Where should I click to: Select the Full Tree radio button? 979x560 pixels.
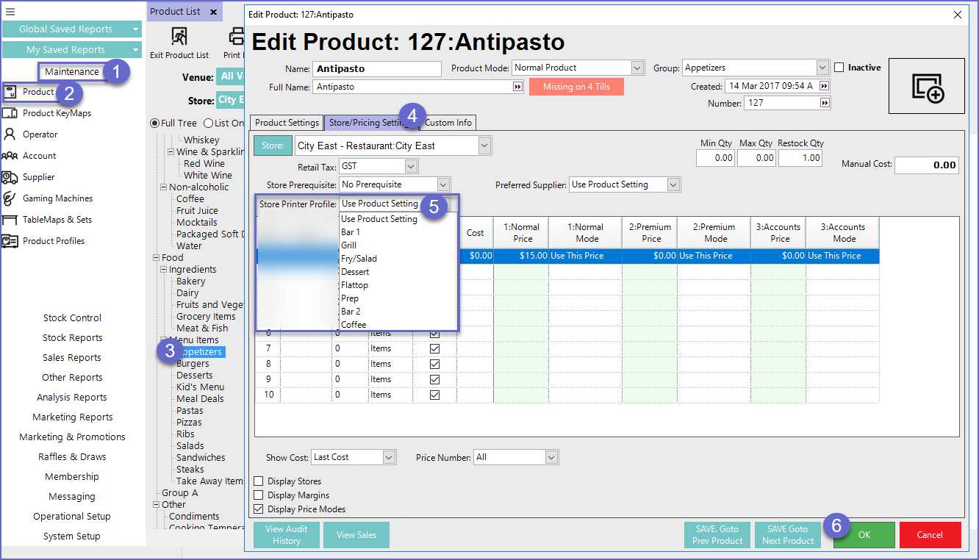click(154, 123)
